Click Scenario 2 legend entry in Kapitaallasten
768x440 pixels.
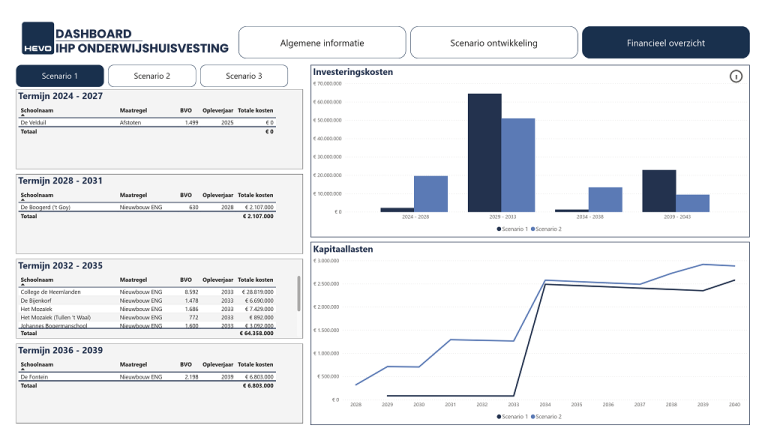[546, 416]
